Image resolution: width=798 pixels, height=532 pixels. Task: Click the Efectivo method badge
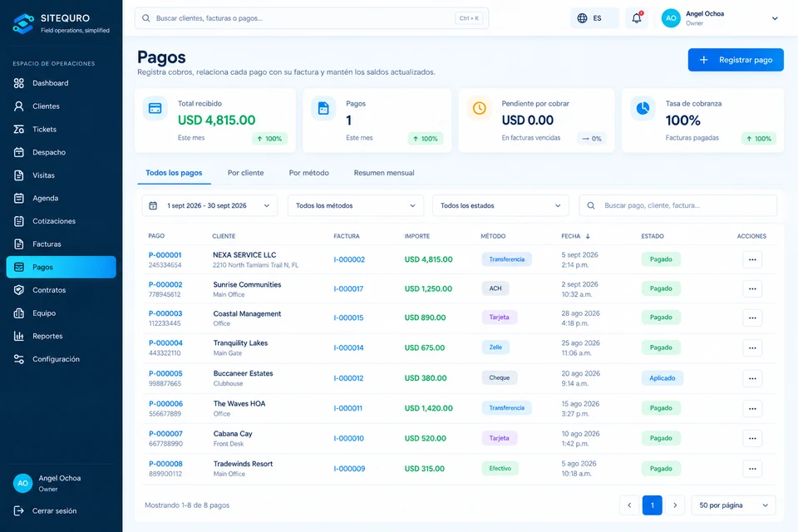[500, 468]
